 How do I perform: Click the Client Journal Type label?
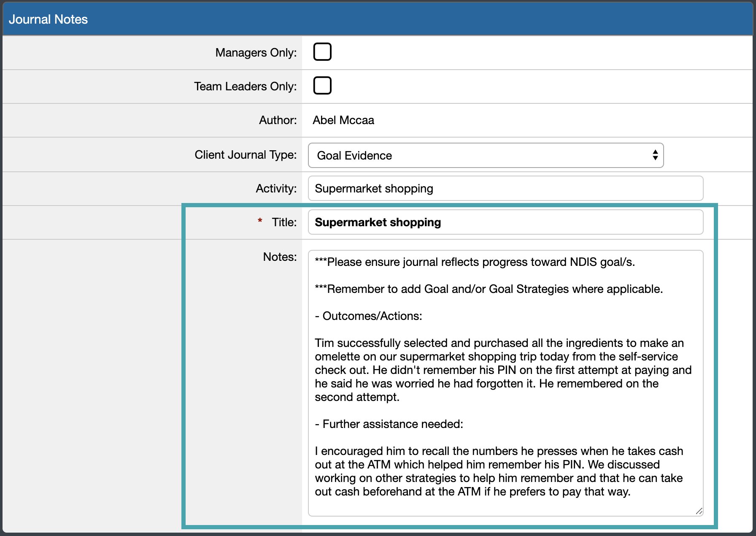click(245, 154)
